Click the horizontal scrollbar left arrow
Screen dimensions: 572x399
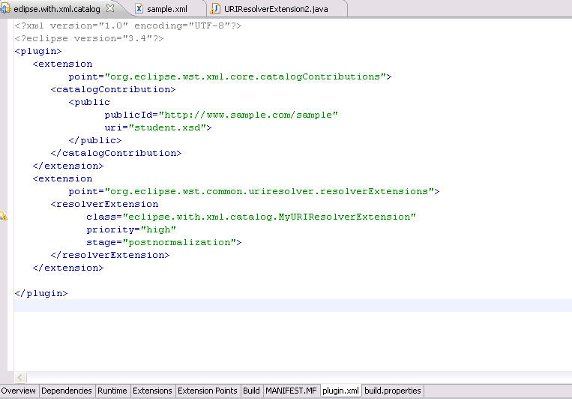[20, 377]
